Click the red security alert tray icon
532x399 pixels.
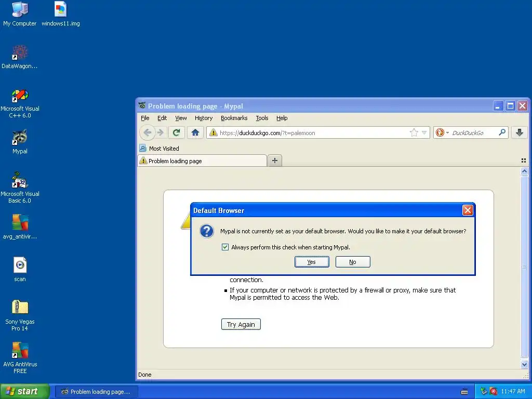click(494, 392)
